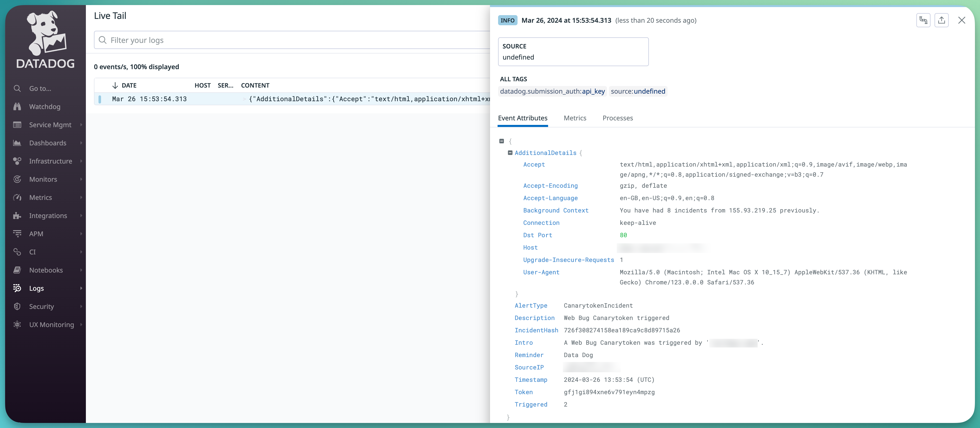Click the Integrations puzzle icon
Image resolution: width=980 pixels, height=428 pixels.
click(17, 216)
